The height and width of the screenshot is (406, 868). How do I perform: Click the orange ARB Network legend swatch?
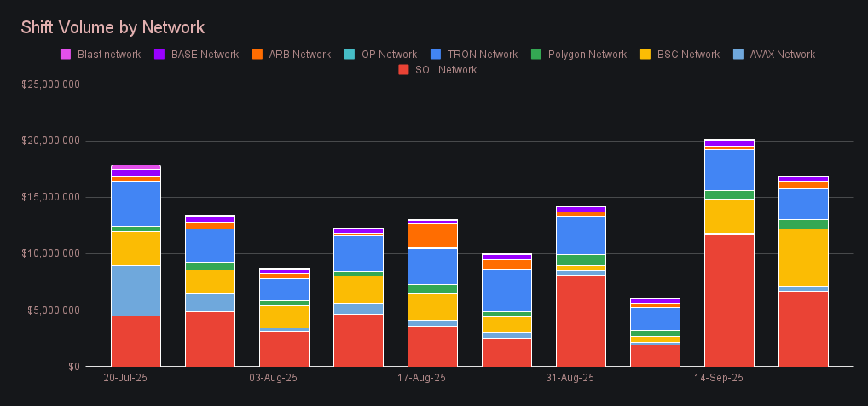pyautogui.click(x=257, y=55)
